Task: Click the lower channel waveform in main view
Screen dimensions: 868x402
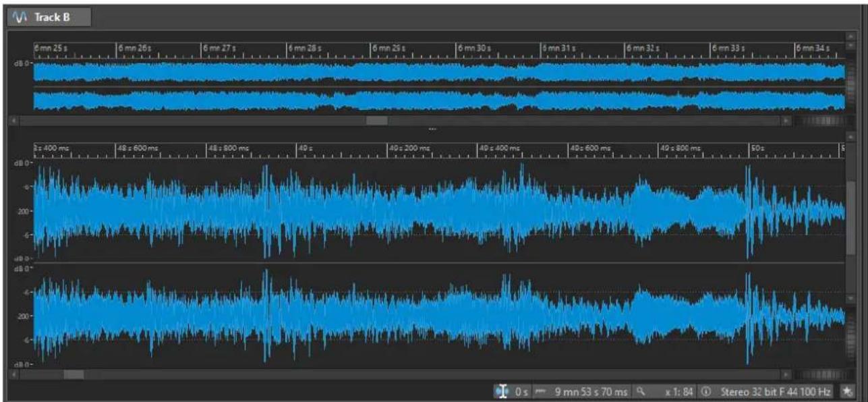Action: click(439, 316)
